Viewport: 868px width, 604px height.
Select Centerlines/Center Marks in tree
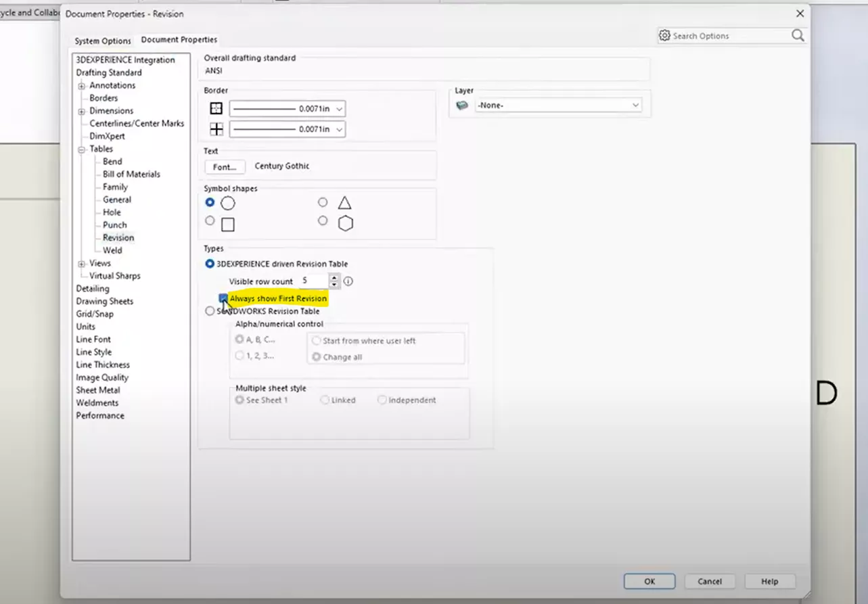pos(137,123)
